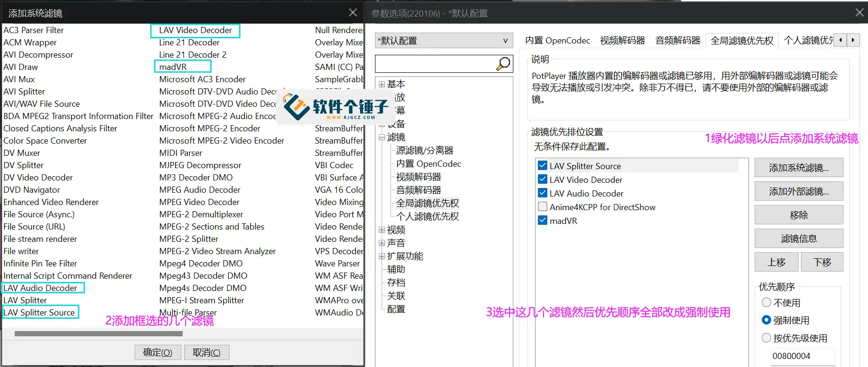Move filter up with 上移 button

tap(776, 262)
